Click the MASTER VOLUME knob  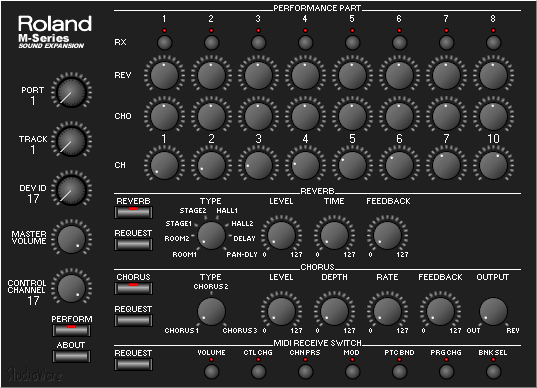[x=71, y=239]
